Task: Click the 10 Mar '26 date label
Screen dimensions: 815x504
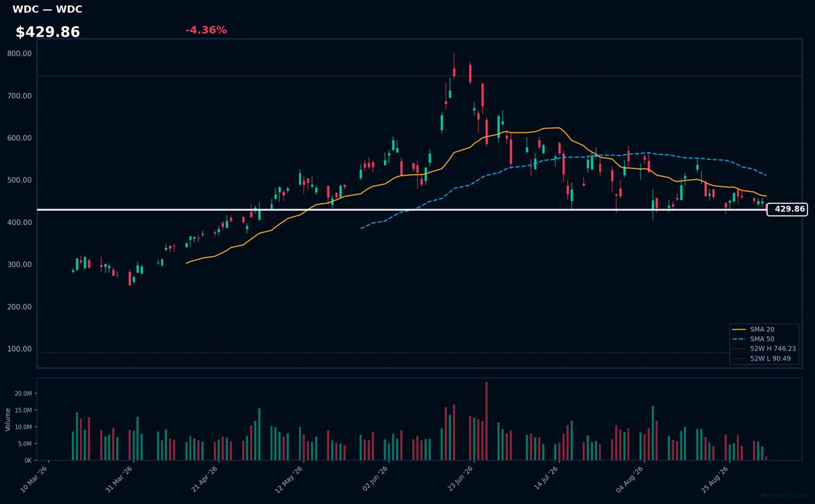Action: (x=35, y=479)
